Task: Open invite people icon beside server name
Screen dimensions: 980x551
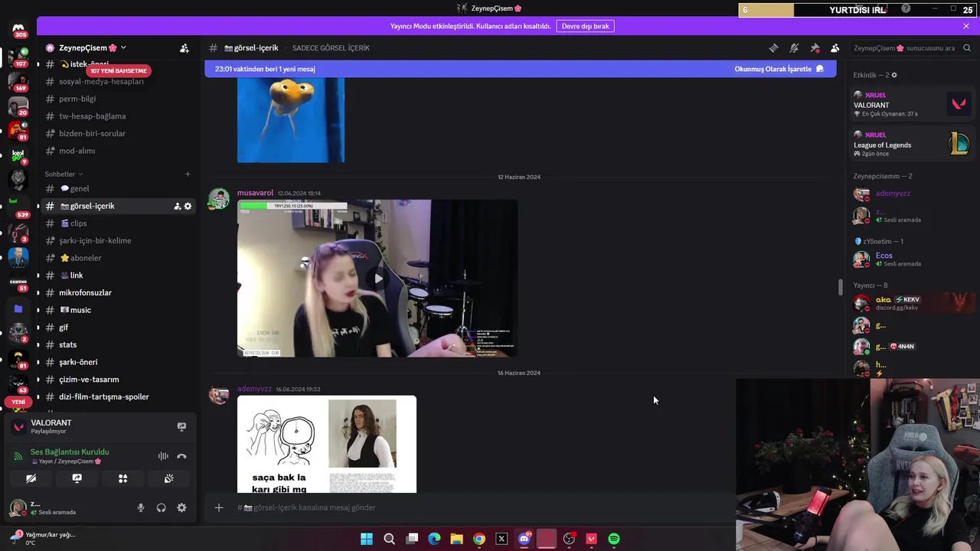Action: point(185,48)
